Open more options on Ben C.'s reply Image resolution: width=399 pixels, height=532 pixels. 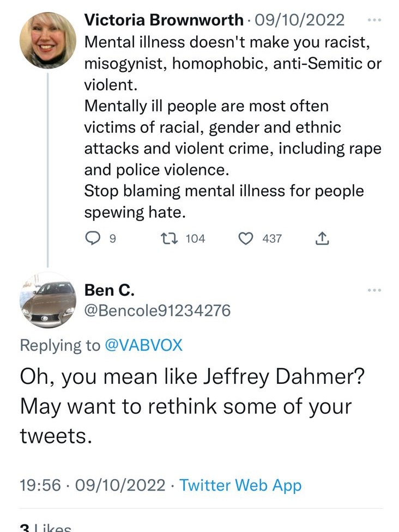(374, 290)
